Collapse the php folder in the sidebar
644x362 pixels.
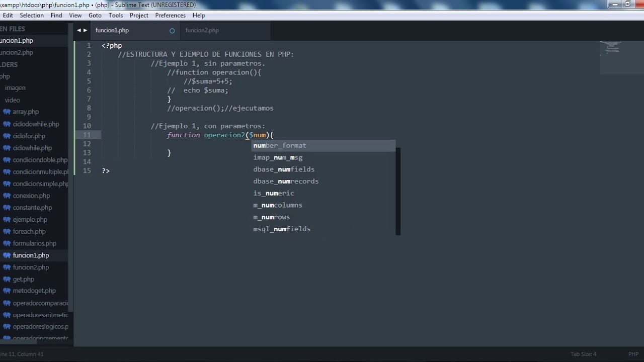pyautogui.click(x=5, y=76)
